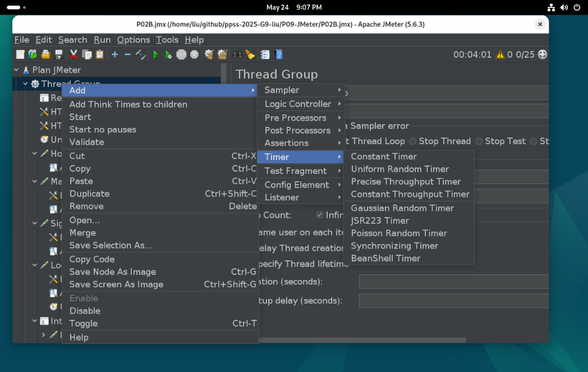Collapse the tree node starting with "Ho"
The height and width of the screenshot is (372, 588).
(34, 153)
